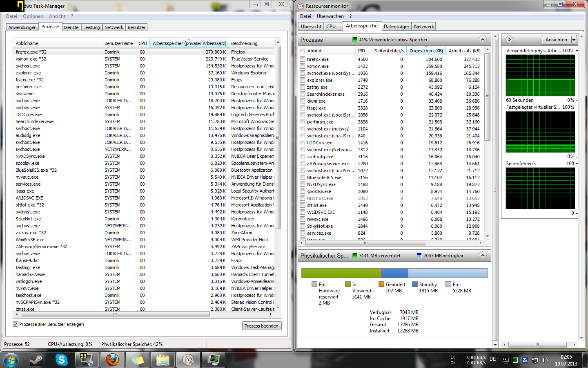The image size is (588, 368).
Task: Select the SearchIndexer.exe checkbox in Ressourcenmonitor
Action: [x=303, y=94]
